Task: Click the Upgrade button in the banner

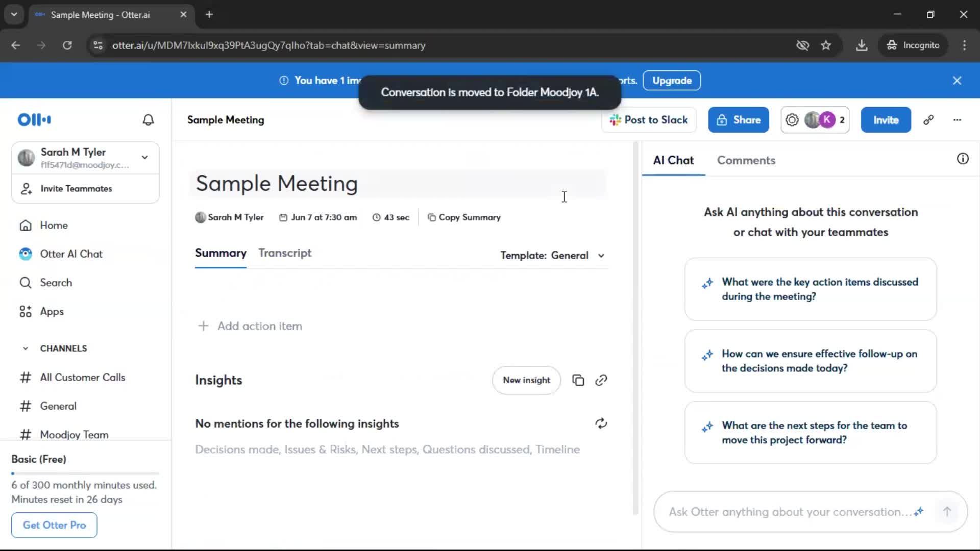Action: [x=672, y=81]
